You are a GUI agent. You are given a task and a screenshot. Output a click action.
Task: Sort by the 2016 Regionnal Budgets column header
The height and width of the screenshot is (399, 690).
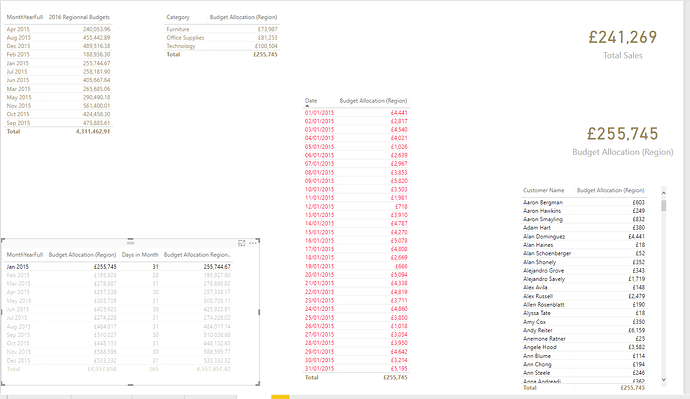coord(79,17)
